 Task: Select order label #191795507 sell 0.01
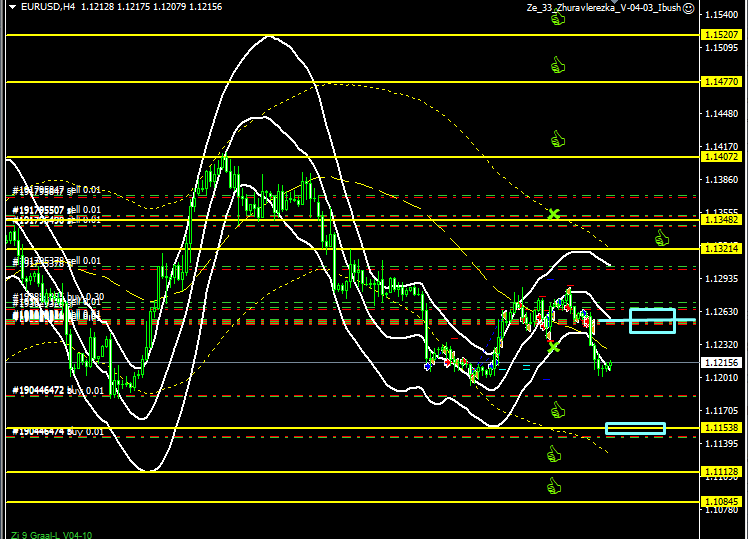coord(56,210)
